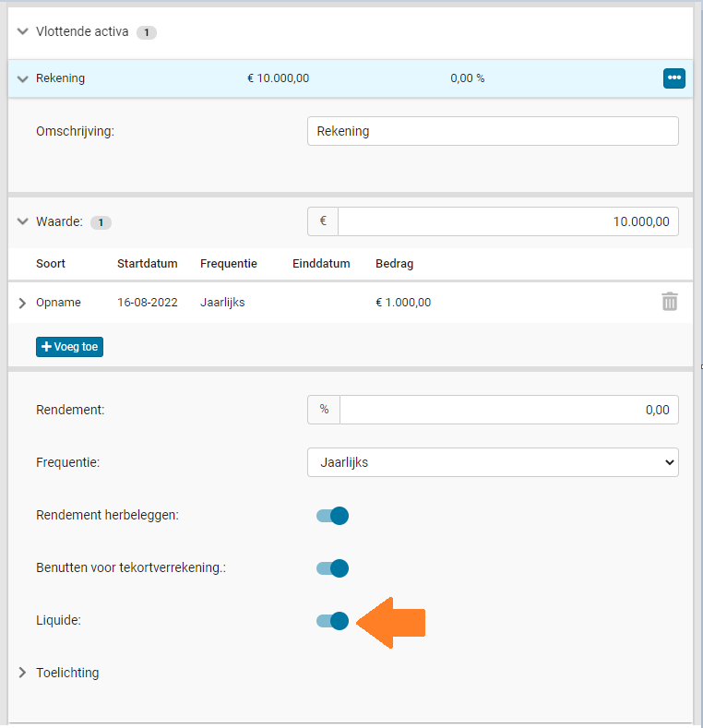
Task: Open the Frequentie dropdown showing Jaarlijks
Action: (x=493, y=462)
